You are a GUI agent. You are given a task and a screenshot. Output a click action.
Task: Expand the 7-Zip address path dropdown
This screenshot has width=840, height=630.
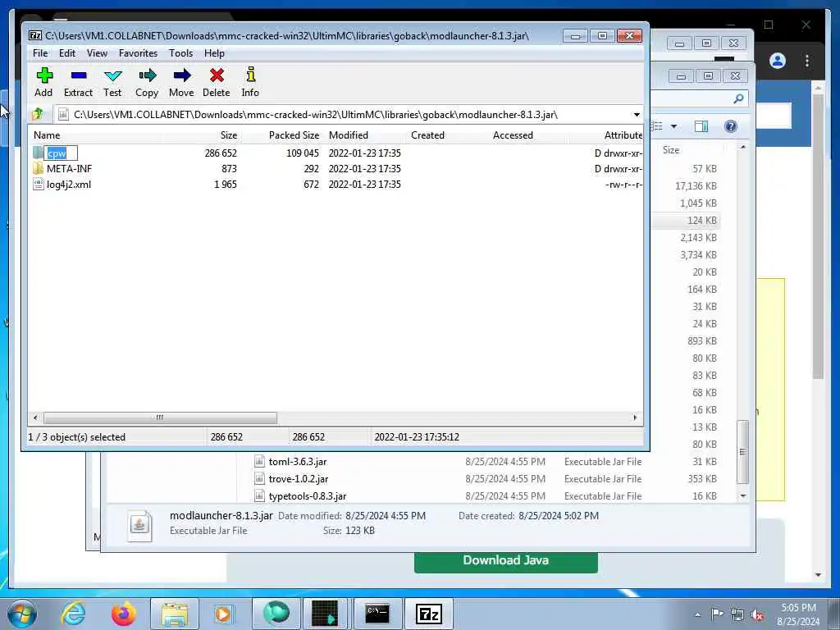[x=637, y=115]
